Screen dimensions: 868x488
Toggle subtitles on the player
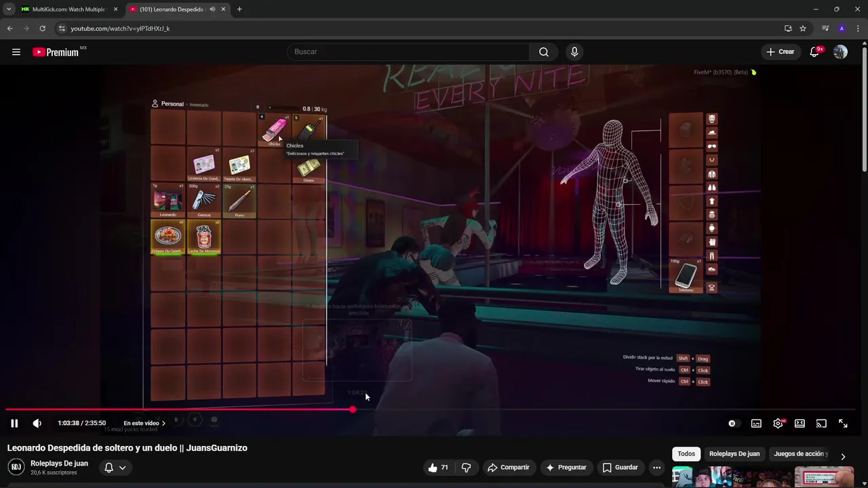tap(756, 424)
